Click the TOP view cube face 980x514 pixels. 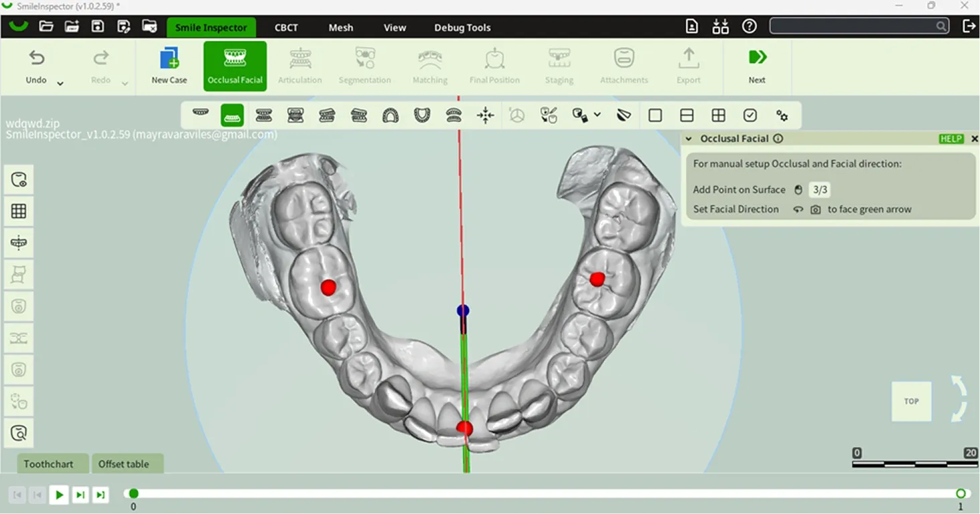(x=911, y=401)
